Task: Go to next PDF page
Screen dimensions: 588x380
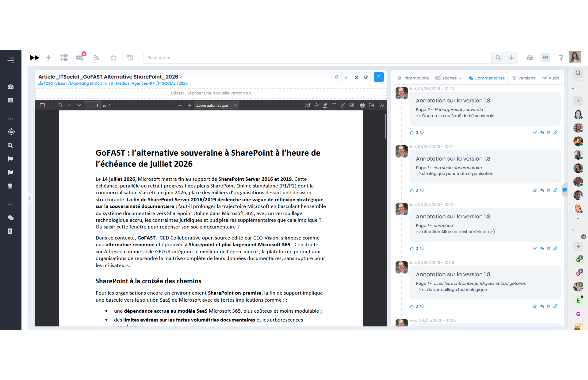Action: [x=79, y=105]
